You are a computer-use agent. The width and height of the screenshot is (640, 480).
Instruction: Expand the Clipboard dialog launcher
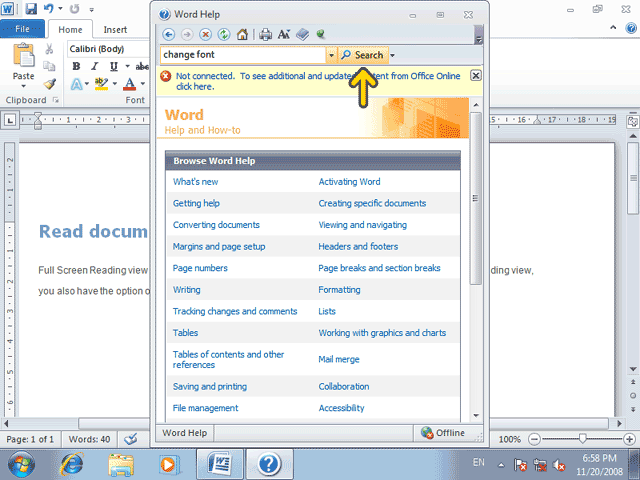coord(56,100)
